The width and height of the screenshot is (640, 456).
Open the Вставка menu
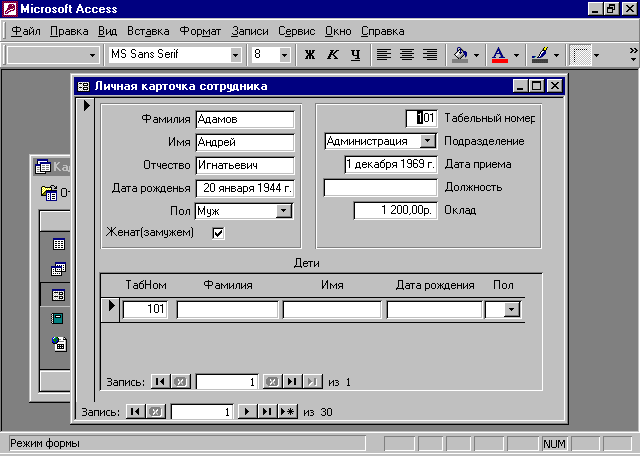pos(148,31)
